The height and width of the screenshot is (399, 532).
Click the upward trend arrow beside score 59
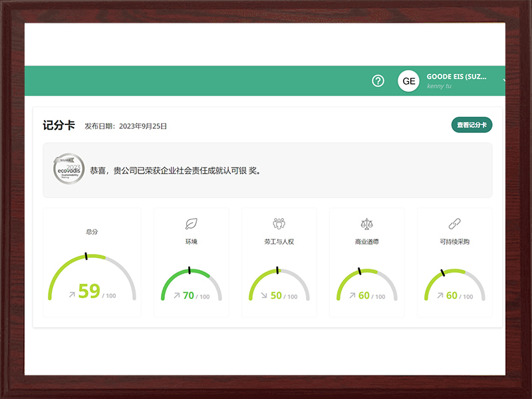click(72, 293)
